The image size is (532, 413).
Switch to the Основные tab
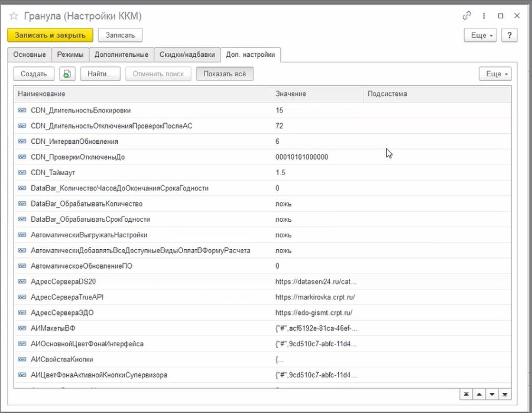point(30,54)
